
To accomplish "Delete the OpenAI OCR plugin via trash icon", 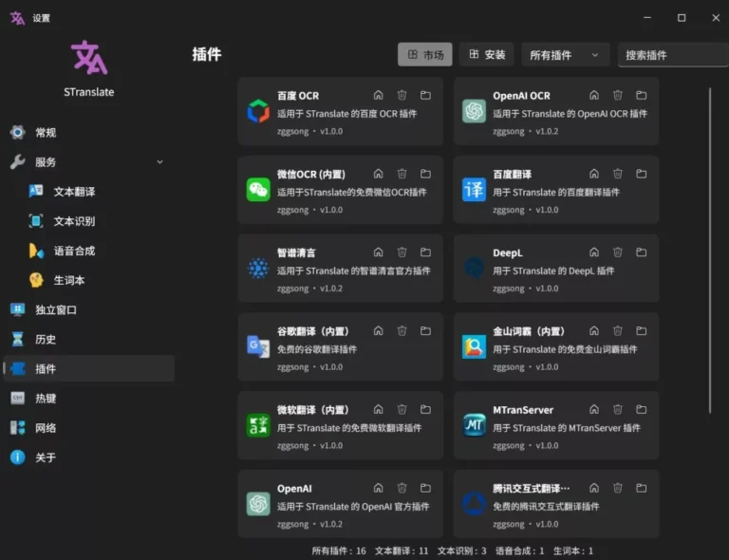I will 617,95.
